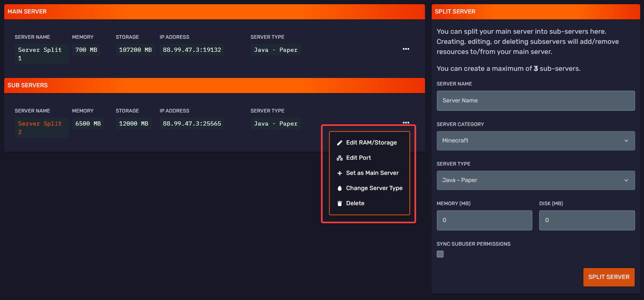Choose Change Server Type from menu
Viewport: 644px width, 300px height.
[x=374, y=188]
